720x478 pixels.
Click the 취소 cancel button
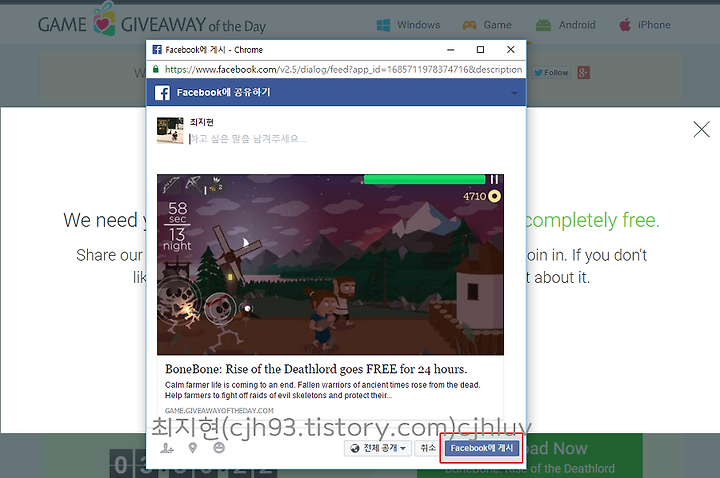(x=428, y=448)
